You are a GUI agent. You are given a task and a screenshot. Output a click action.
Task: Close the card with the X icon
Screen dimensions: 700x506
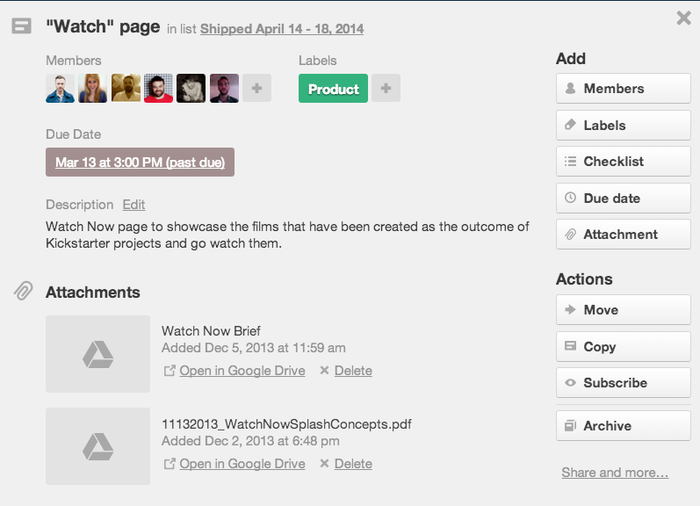point(683,18)
